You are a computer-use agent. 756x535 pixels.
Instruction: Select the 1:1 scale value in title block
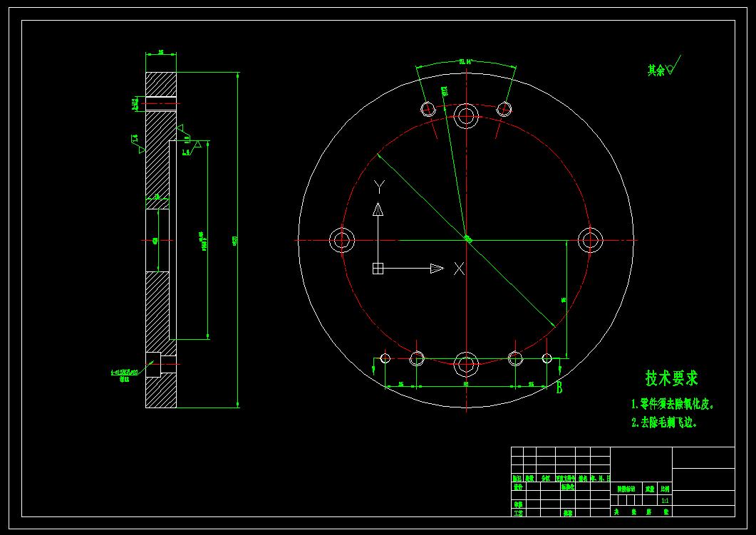(666, 501)
